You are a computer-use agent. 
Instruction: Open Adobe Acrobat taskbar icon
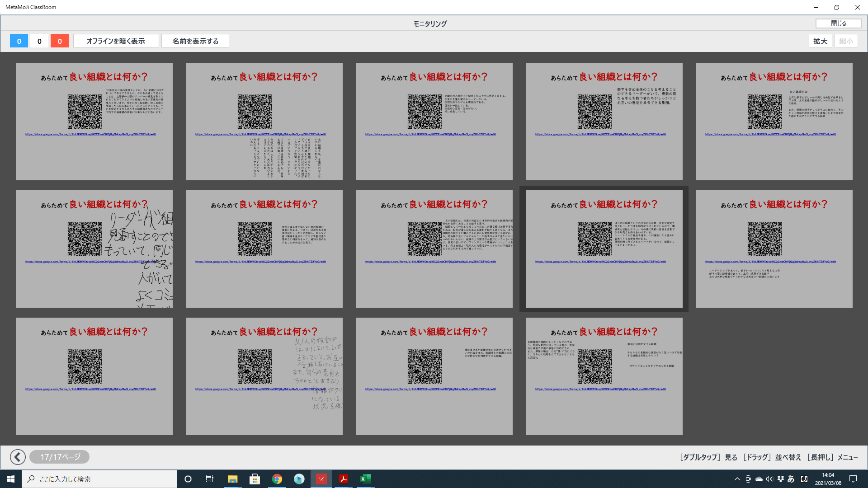tap(344, 479)
